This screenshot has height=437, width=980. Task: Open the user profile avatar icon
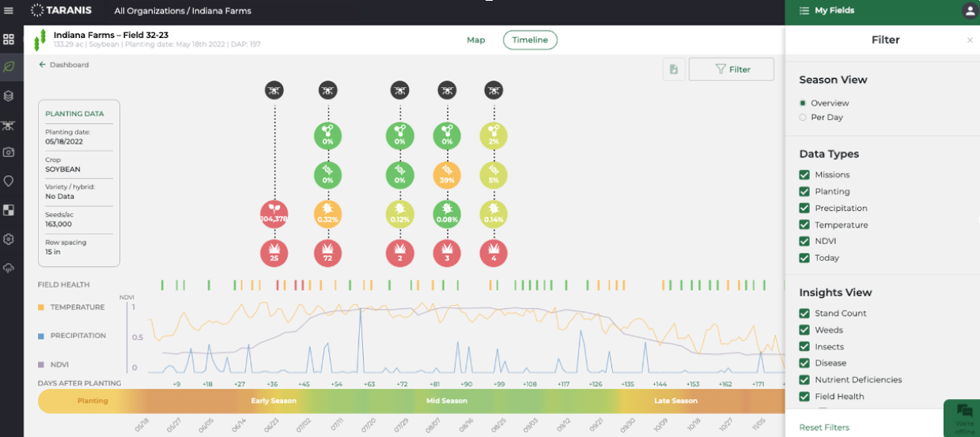tap(970, 11)
